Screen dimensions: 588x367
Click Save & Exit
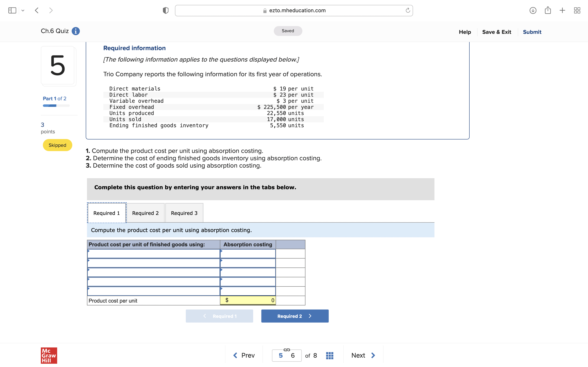click(x=496, y=32)
